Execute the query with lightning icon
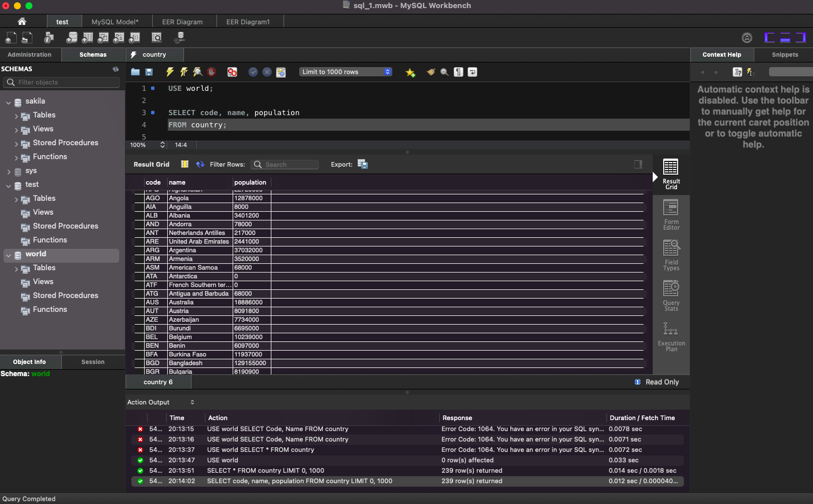813x504 pixels. pos(170,72)
